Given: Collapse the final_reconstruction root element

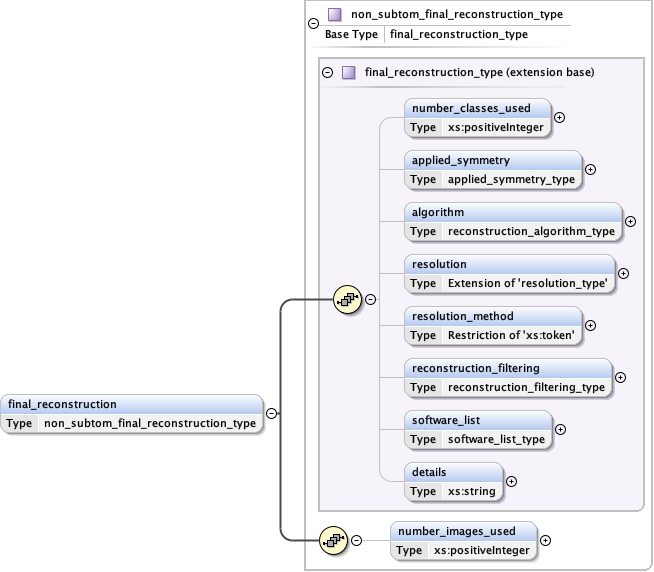Looking at the screenshot, I should coord(271,412).
